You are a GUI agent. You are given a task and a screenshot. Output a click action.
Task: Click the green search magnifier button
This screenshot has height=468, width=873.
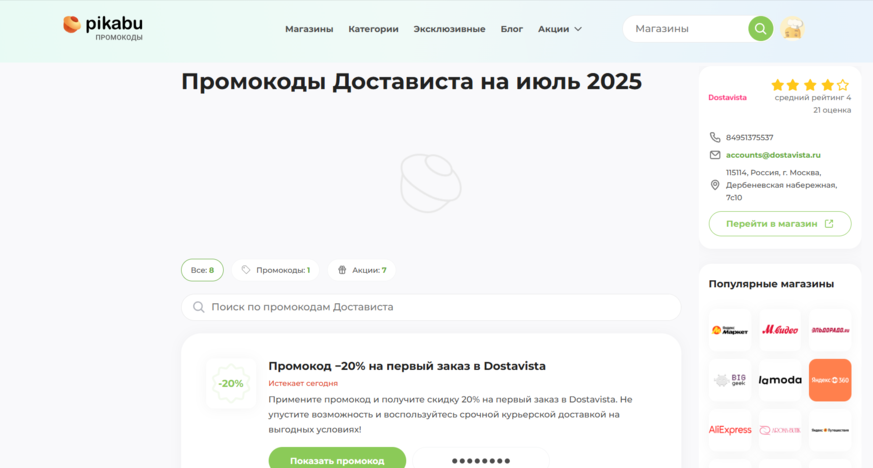[761, 28]
